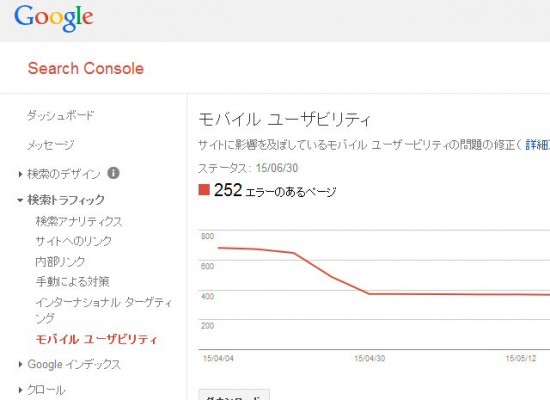550x400 pixels.
Task: Collapse the 検索トラフィック section arrow
Action: pyautogui.click(x=20, y=200)
